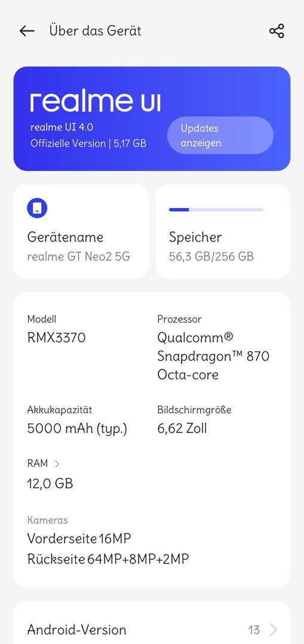Select the RMX3370 model text

point(56,338)
